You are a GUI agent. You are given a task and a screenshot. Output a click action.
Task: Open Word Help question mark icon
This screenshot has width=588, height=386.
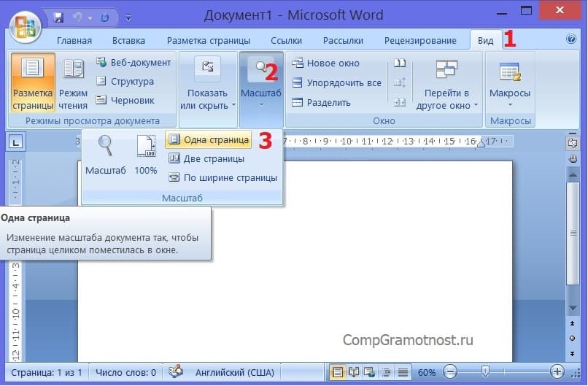571,39
